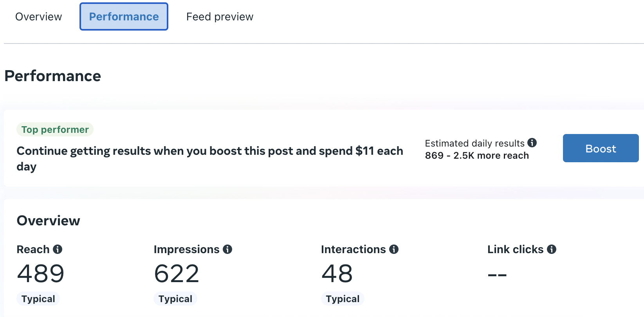
Task: Click the info icon next to Link clicks
Action: coord(552,249)
